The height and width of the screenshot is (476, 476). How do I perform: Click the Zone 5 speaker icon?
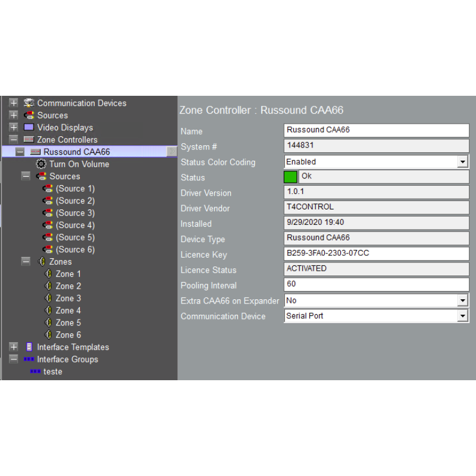(48, 322)
